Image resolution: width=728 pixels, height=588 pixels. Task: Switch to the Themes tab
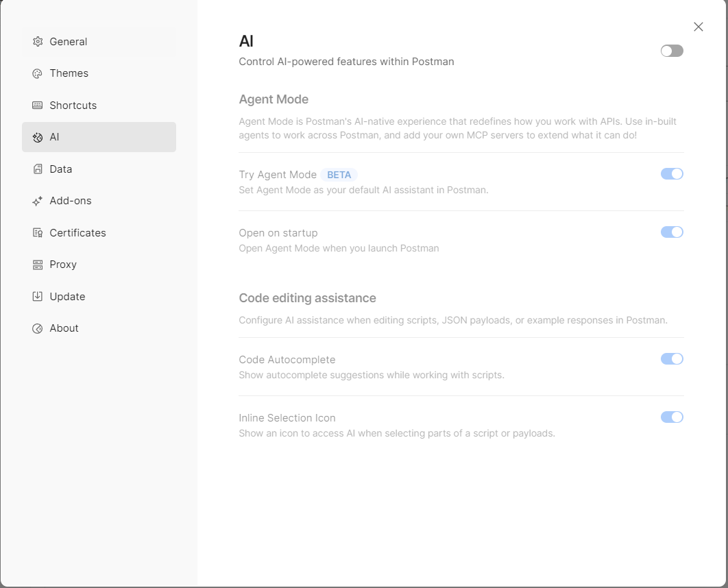coord(99,73)
